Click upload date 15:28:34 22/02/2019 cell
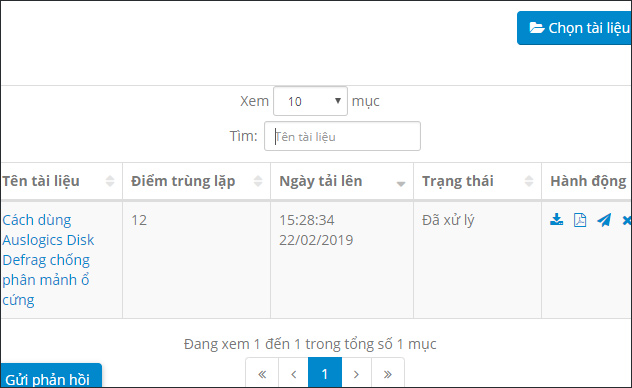Viewport: 632px width, 388px height. tap(342, 260)
